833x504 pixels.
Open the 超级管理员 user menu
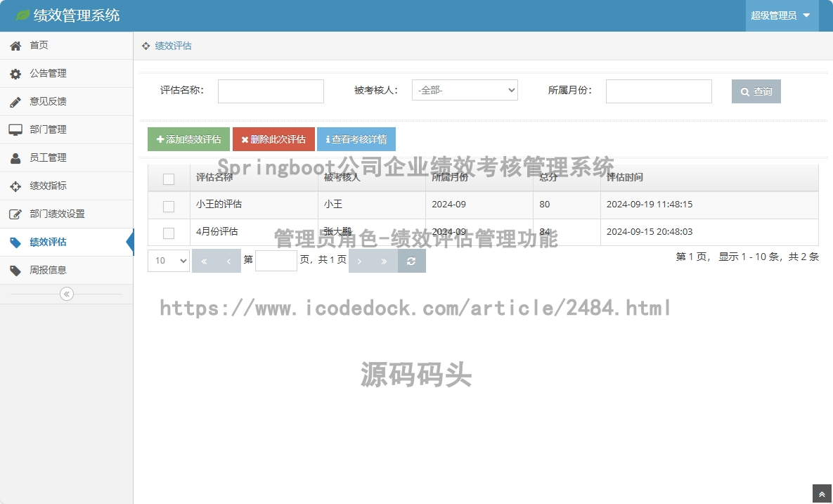[x=781, y=15]
